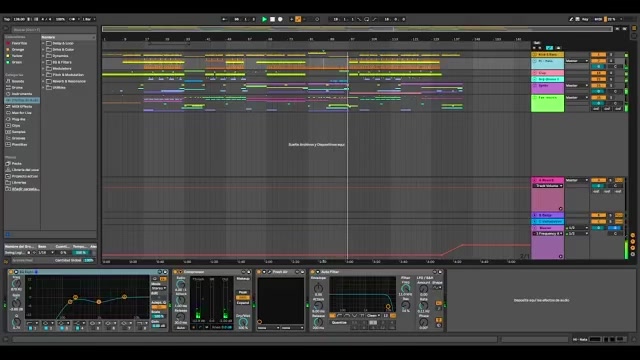Screen dimensions: 640x360
Task: Expand the Dynamics folder
Action: point(43,56)
